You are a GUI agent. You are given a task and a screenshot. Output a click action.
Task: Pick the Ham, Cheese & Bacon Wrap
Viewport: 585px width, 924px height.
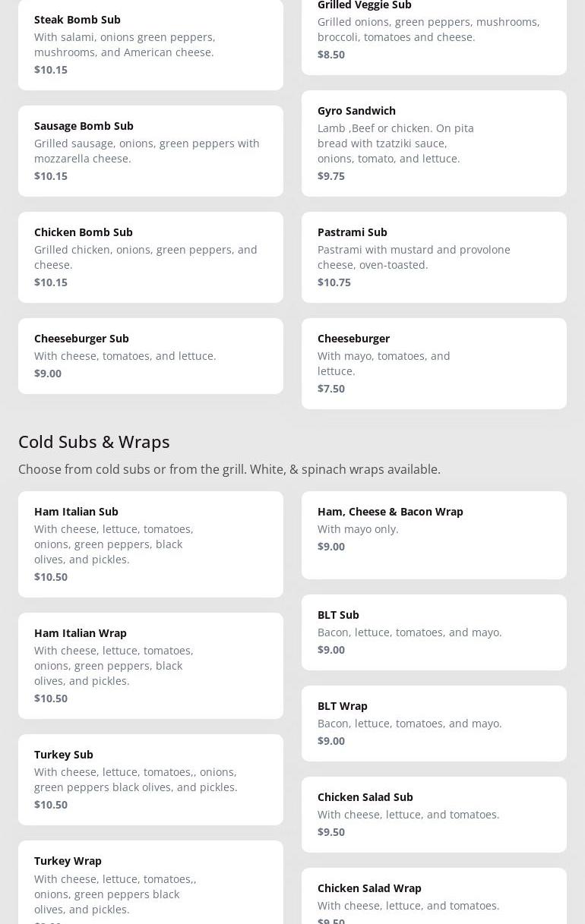pyautogui.click(x=434, y=535)
